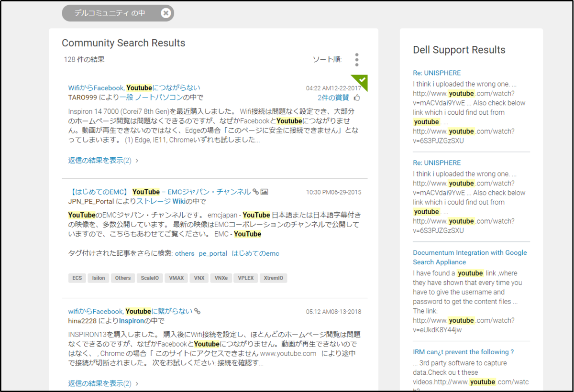This screenshot has width=574, height=392.
Task: Click the thumbs-up icon next to 2件の賞賛
Action: tap(357, 98)
